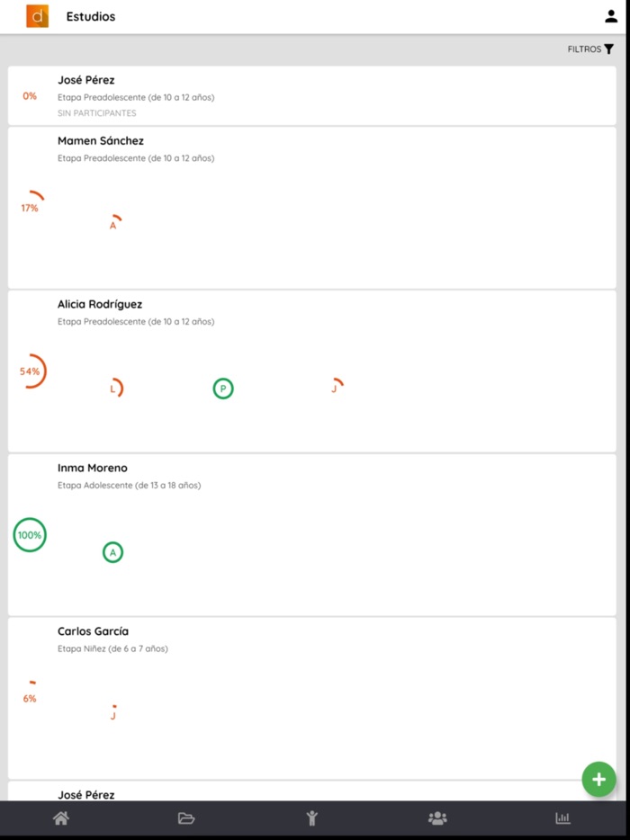Tap the green add study button
The height and width of the screenshot is (840, 630).
pos(598,780)
